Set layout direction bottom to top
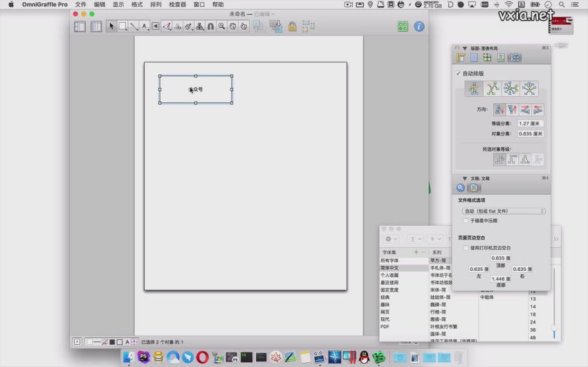Screen dimensions: 588x367 click(512, 109)
